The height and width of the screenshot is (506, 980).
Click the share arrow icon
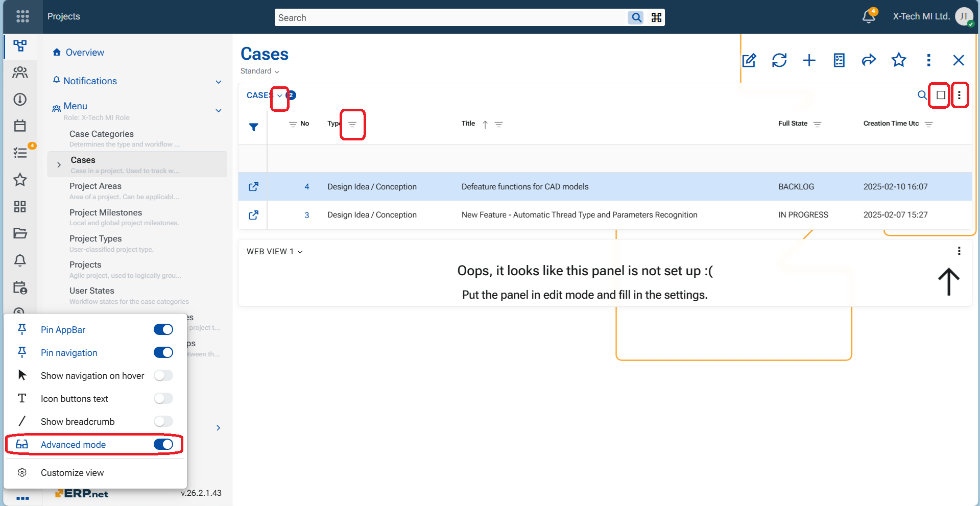tap(869, 60)
